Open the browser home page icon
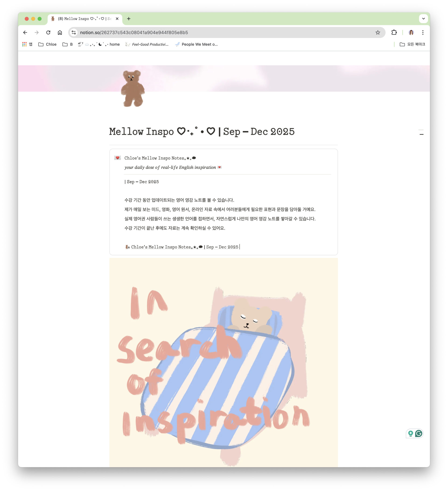448x491 pixels. [x=60, y=32]
